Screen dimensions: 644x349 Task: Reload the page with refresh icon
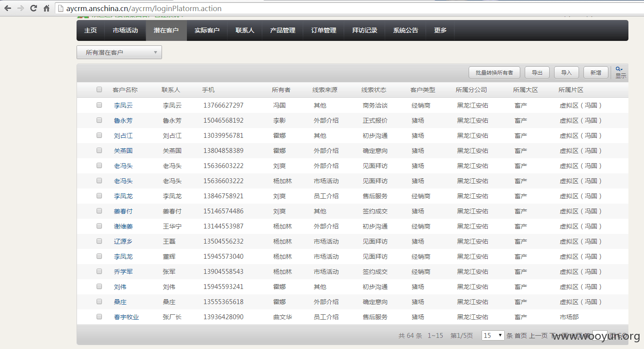33,8
